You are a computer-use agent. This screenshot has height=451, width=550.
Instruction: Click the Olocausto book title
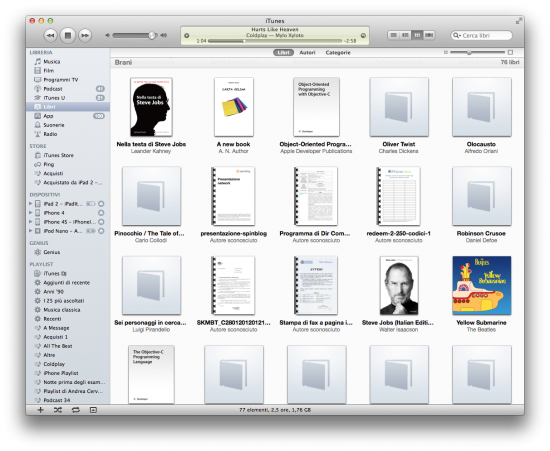pos(481,144)
